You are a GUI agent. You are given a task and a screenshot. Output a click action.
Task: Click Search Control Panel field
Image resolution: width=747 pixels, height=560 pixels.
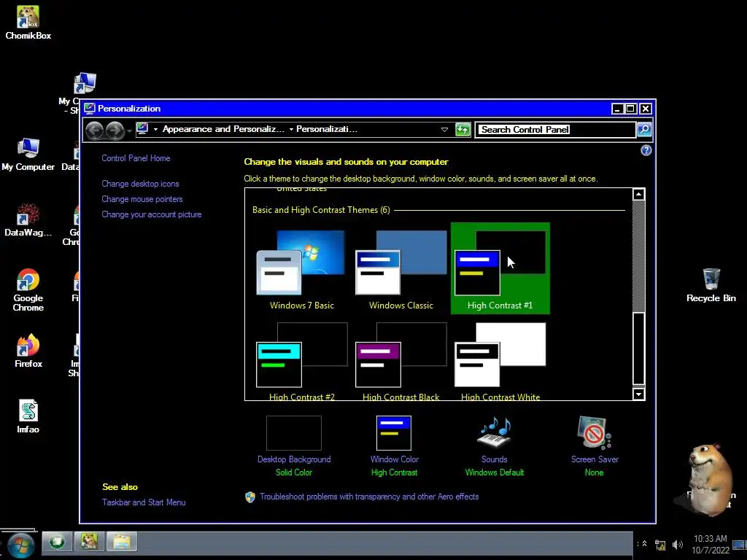pyautogui.click(x=555, y=130)
